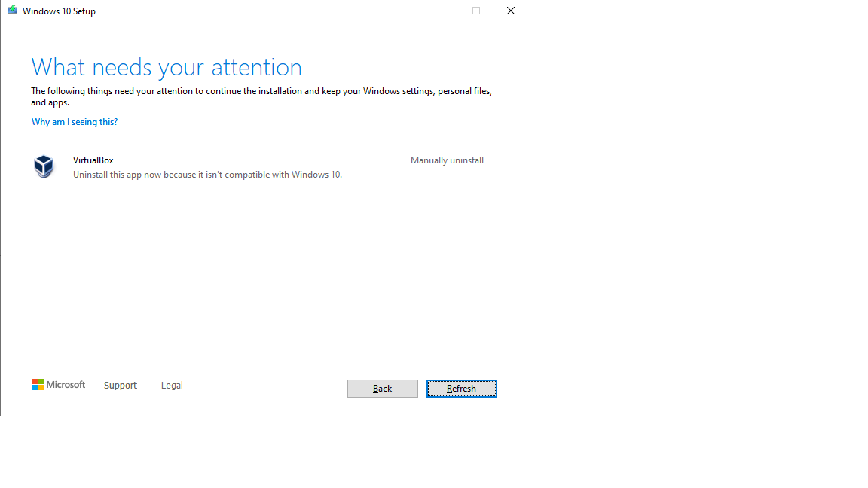Open the 'Why am I seeing this?' link
This screenshot has width=868, height=488.
tap(75, 122)
